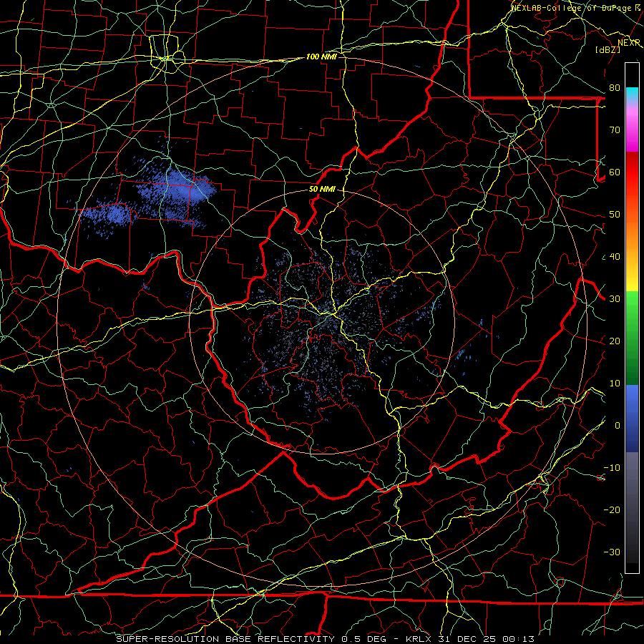Image resolution: width=644 pixels, height=644 pixels.
Task: Select the 0 value on the dBZ scale
Action: pyautogui.click(x=618, y=426)
